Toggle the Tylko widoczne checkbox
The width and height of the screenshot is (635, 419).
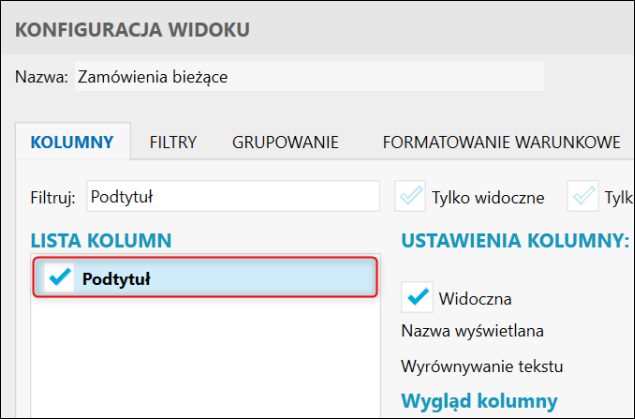pos(410,197)
